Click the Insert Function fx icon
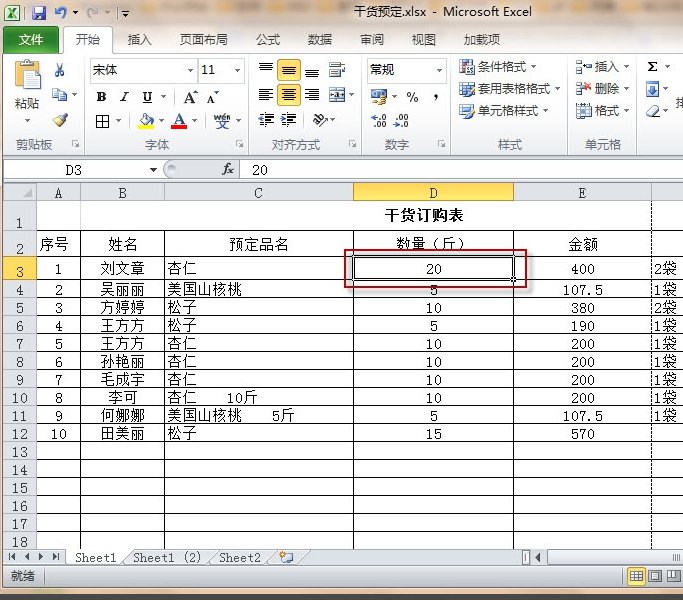Viewport: 683px width, 600px height. (227, 169)
